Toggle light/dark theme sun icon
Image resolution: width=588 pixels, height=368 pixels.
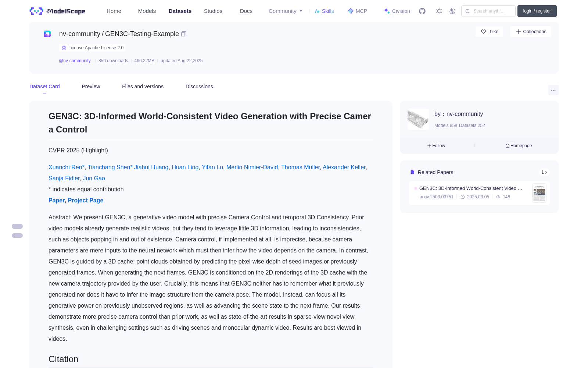coord(439,11)
